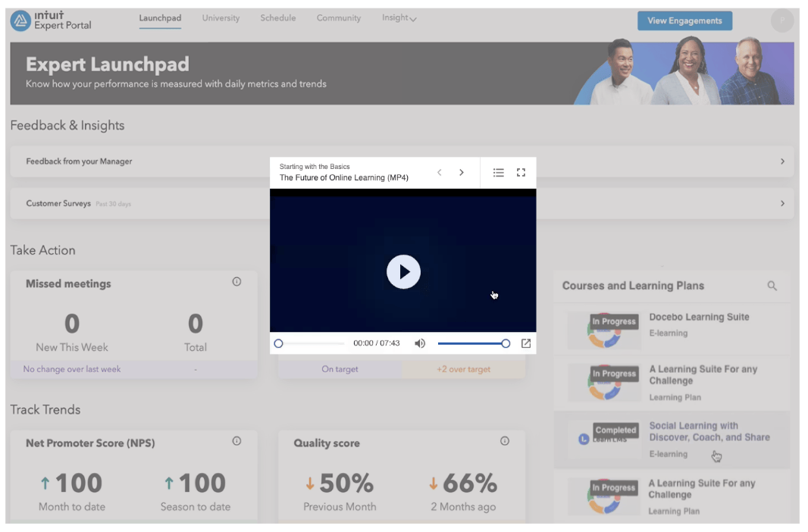This screenshot has height=532, width=808.
Task: Search Courses and Learning Plans
Action: (772, 286)
